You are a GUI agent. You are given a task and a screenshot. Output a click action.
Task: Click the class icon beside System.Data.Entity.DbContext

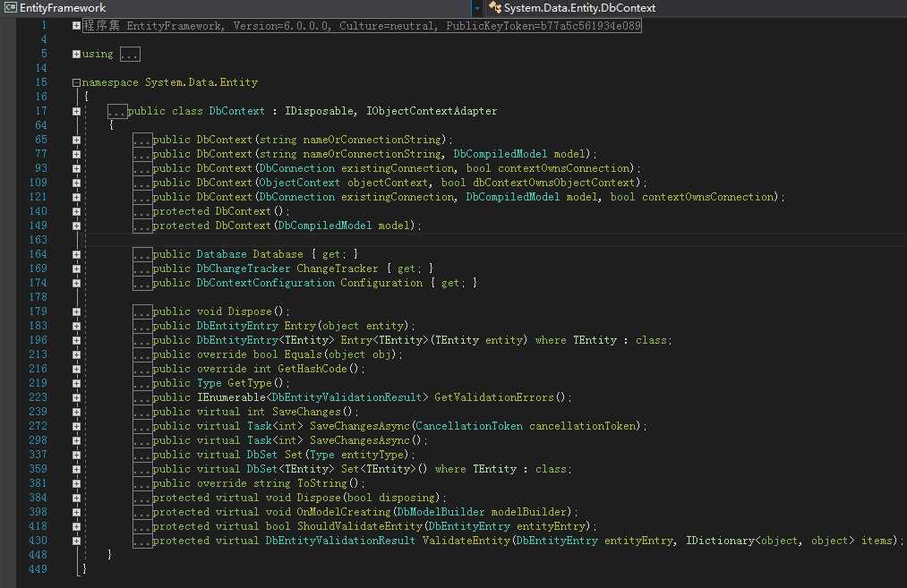[x=494, y=7]
